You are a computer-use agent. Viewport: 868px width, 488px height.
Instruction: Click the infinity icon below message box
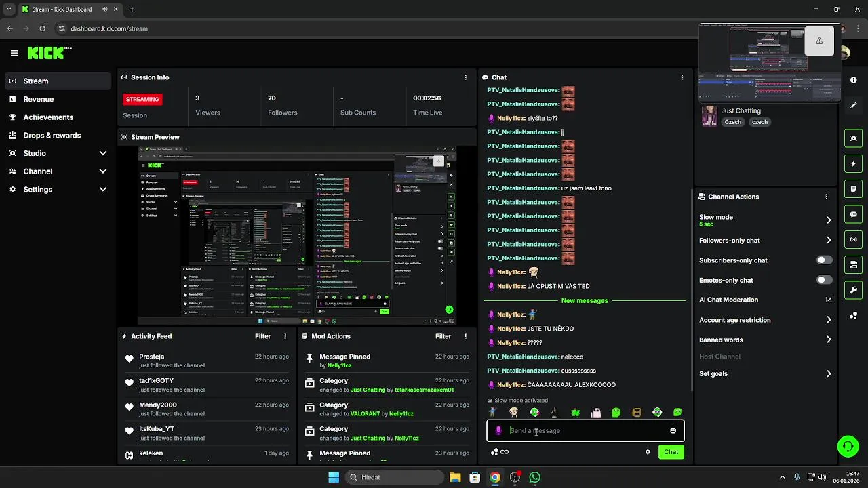pos(505,452)
